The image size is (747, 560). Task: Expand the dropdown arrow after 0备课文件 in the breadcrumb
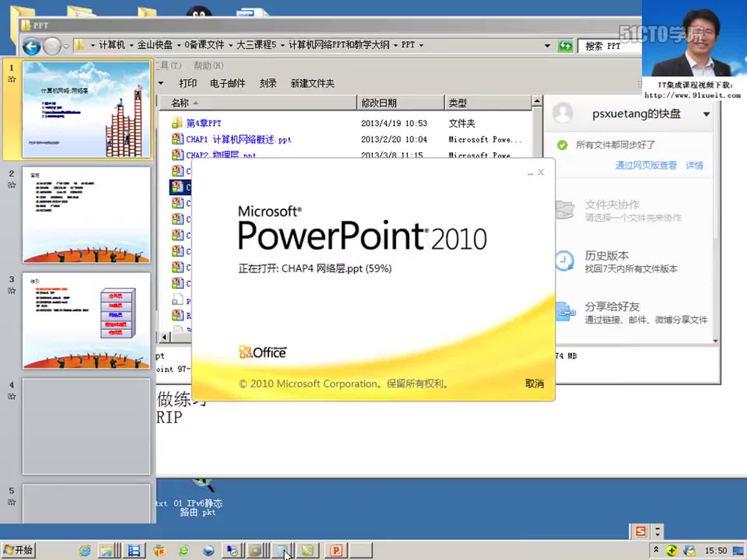pyautogui.click(x=230, y=46)
